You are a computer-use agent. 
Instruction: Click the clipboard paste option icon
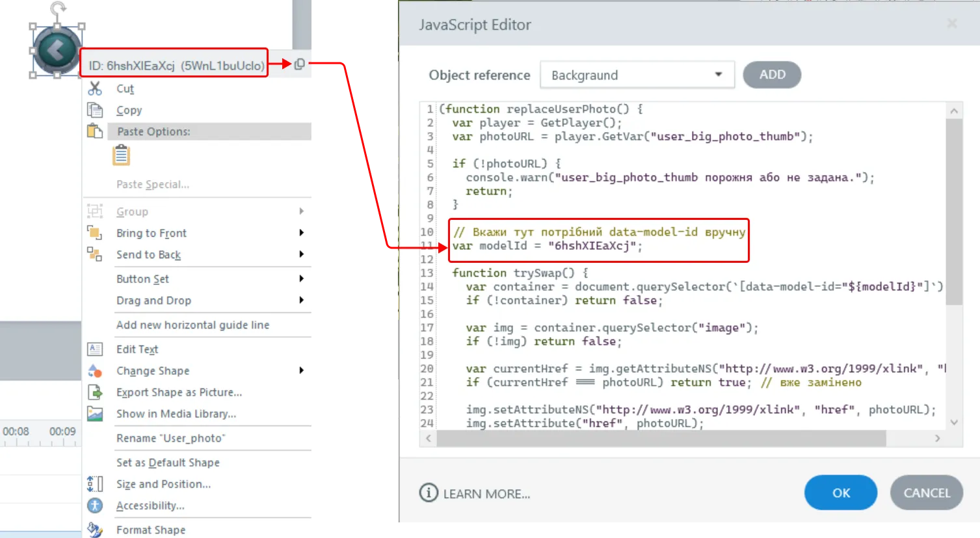click(x=122, y=155)
